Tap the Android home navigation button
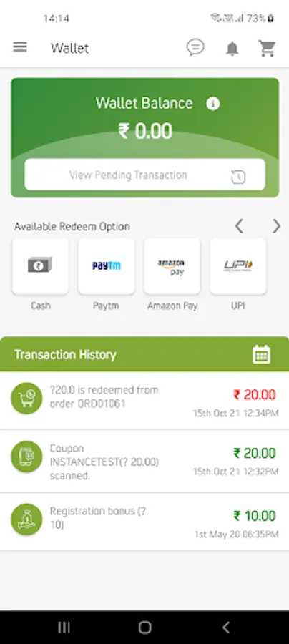The image size is (289, 644). coord(144,627)
